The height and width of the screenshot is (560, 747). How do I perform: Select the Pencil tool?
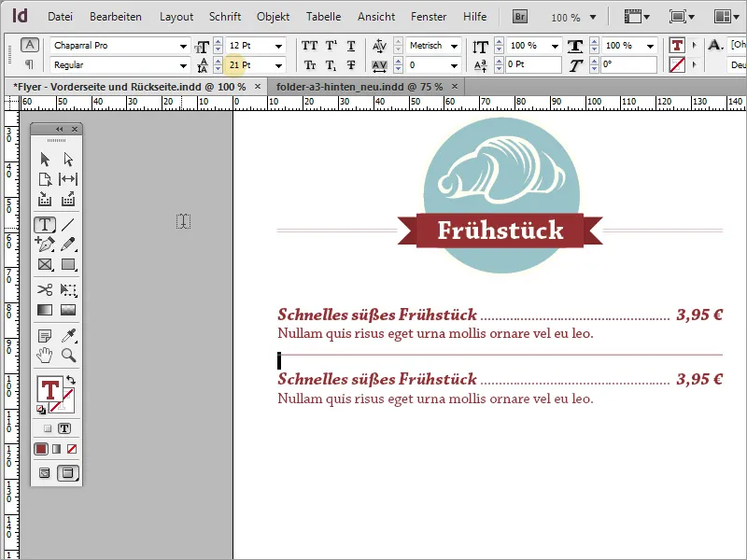68,245
